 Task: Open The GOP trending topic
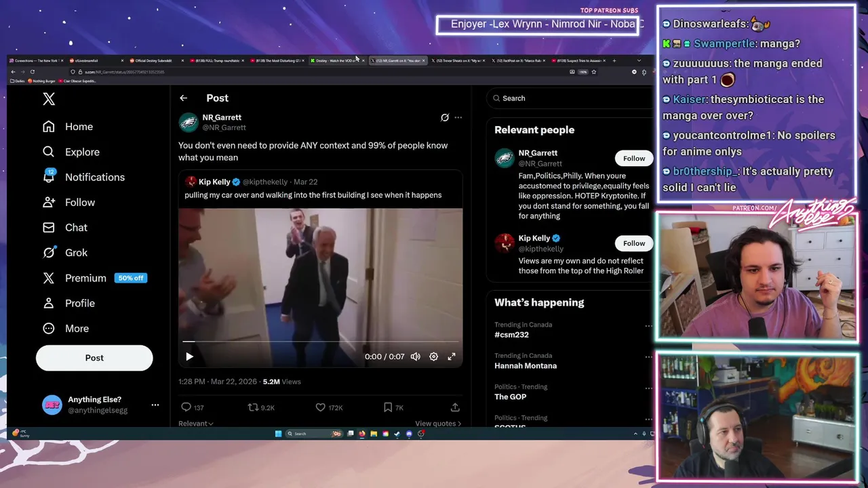click(x=510, y=397)
